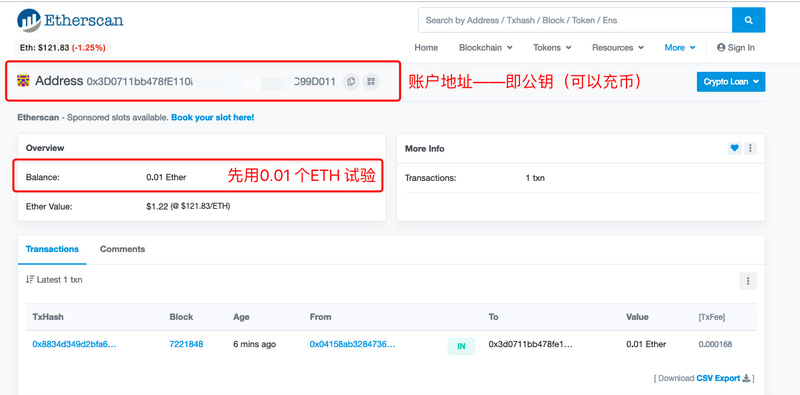The image size is (800, 395).
Task: Open sender address 0x04158ab3284736...
Action: pos(352,344)
